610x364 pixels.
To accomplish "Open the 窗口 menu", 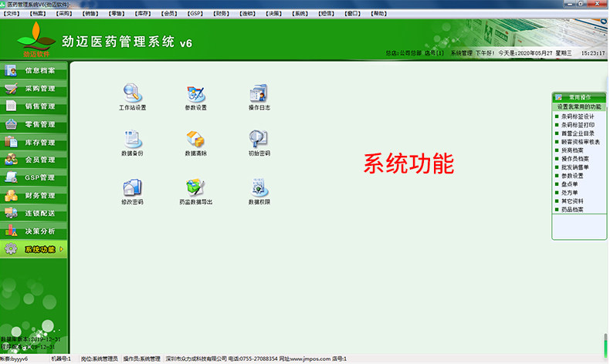I will click(352, 14).
